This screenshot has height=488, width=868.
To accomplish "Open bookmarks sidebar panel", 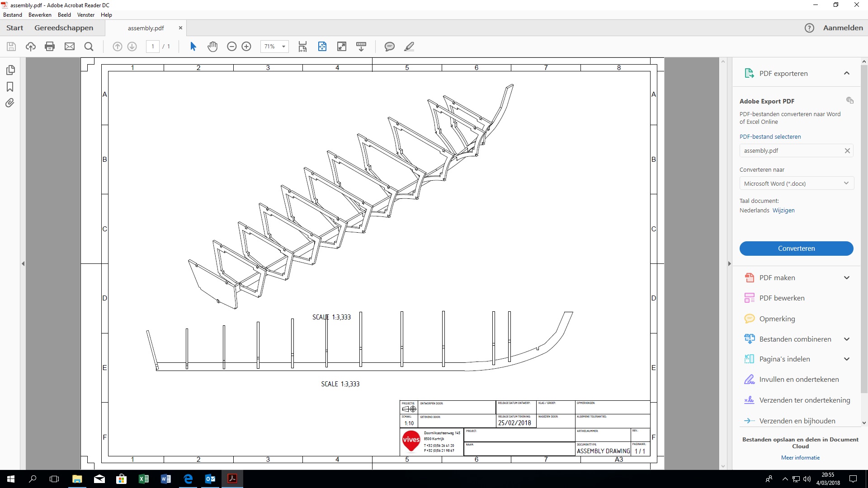I will tap(10, 87).
